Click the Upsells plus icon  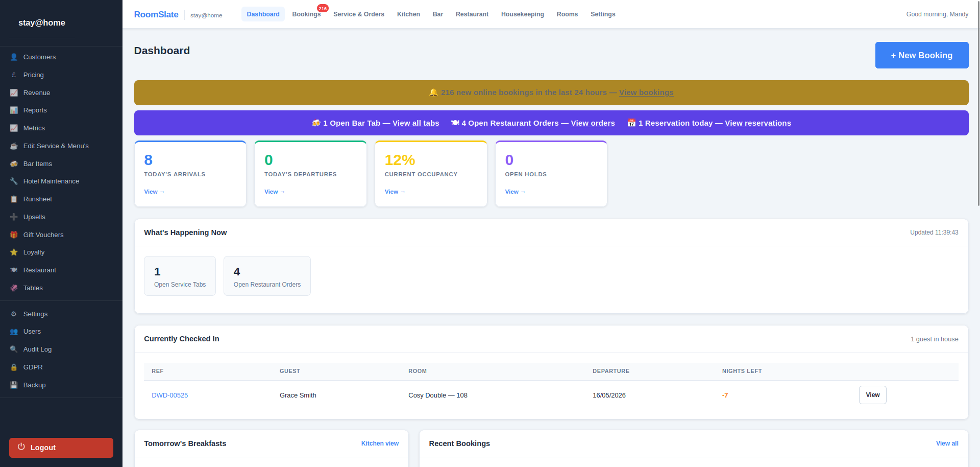pyautogui.click(x=14, y=217)
